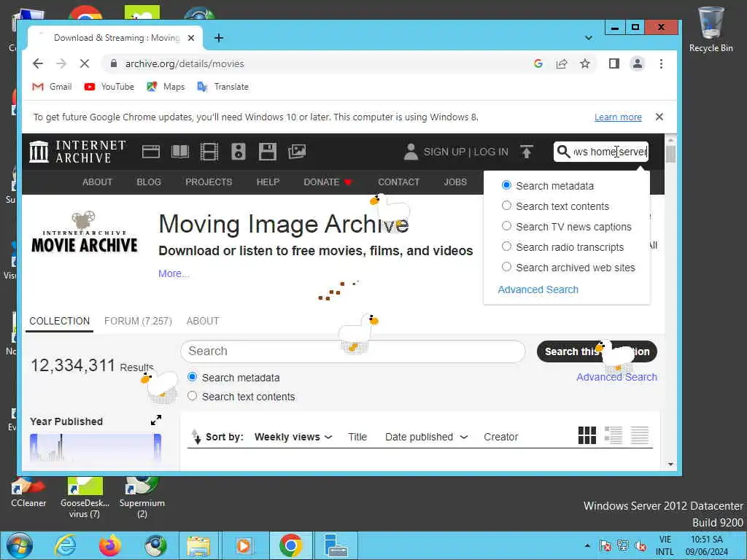Viewport: 747px width, 560px height.
Task: Open the Chrome profile avatar
Action: [x=638, y=63]
